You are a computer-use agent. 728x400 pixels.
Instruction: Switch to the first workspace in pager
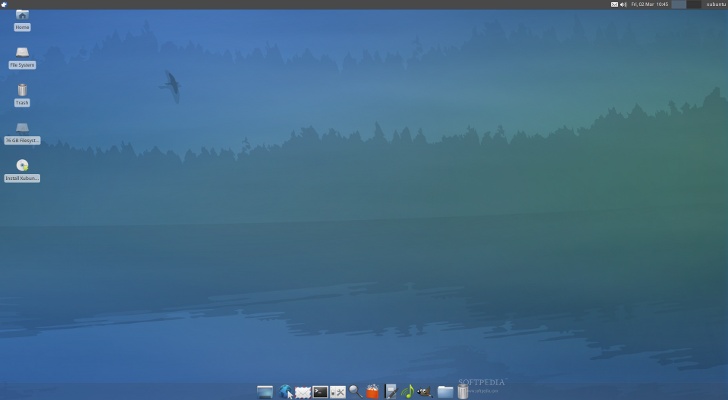point(679,4)
